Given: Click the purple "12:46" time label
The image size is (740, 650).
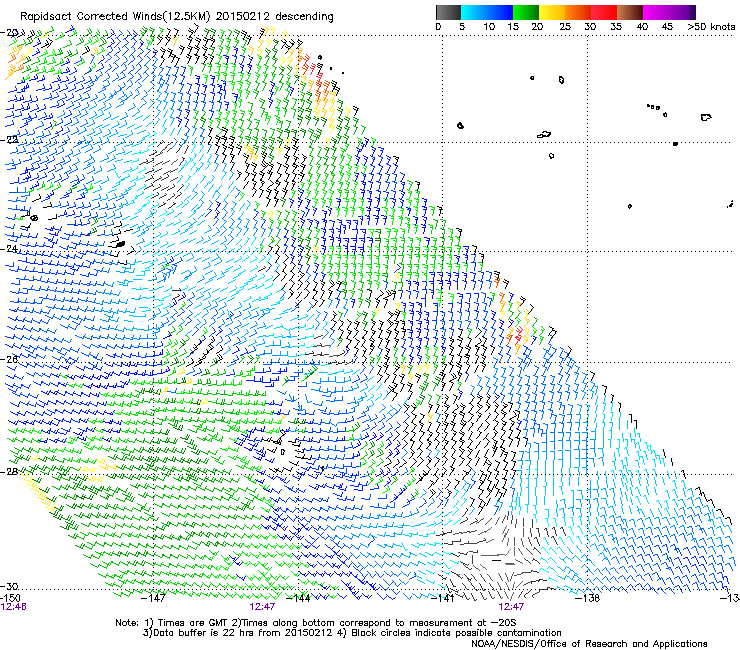Looking at the screenshot, I should (x=14, y=607).
